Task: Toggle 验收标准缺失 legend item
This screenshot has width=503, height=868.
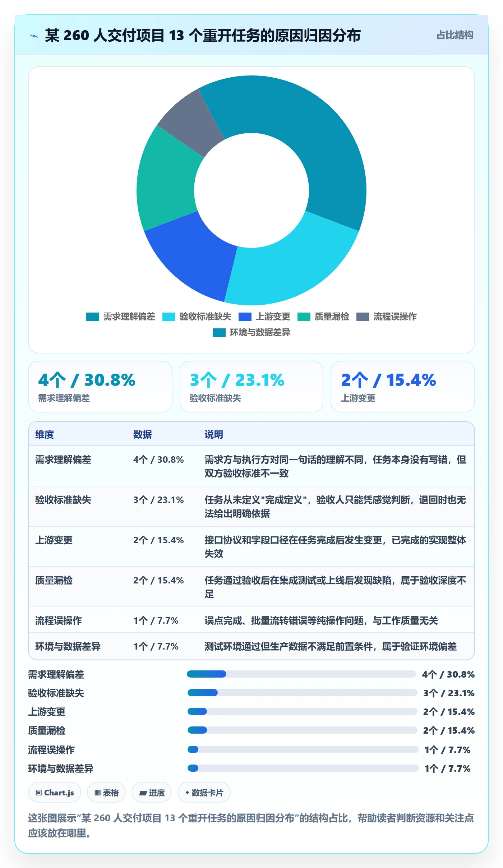Action: (x=197, y=317)
